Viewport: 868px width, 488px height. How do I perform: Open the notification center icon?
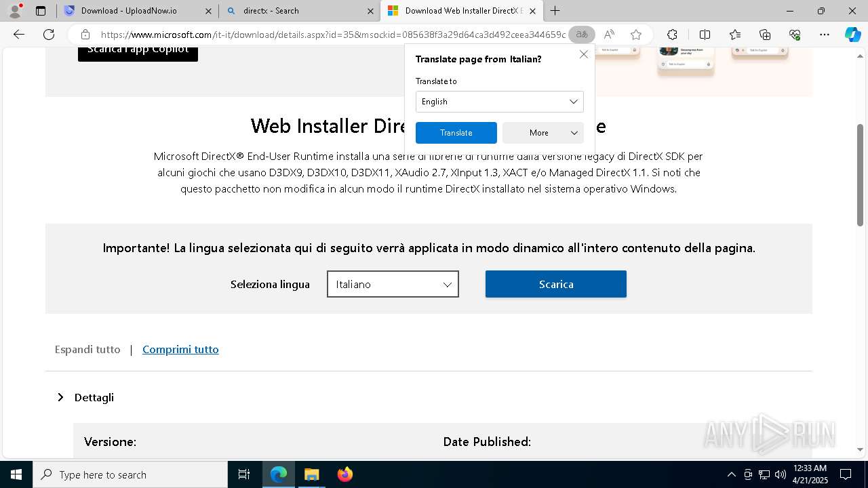[x=846, y=474]
